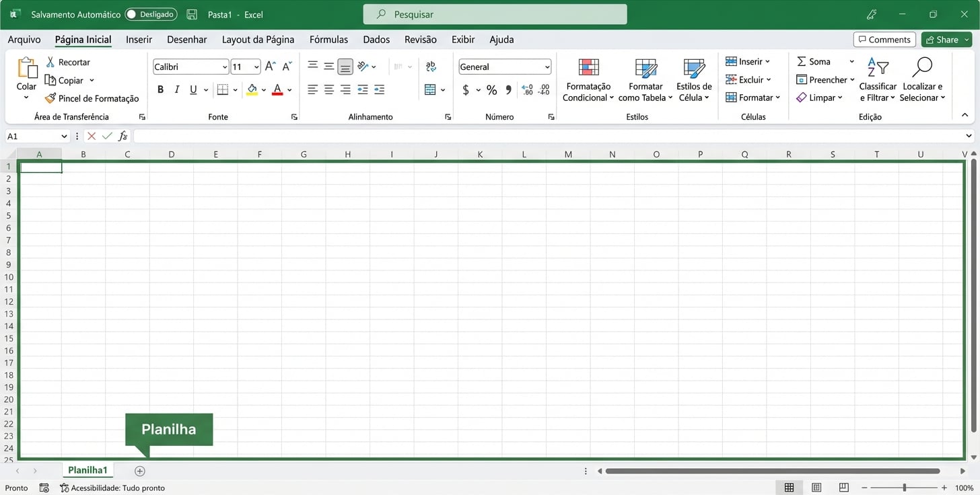Center text horizontally
Screen dimensions: 980x495
pos(329,89)
